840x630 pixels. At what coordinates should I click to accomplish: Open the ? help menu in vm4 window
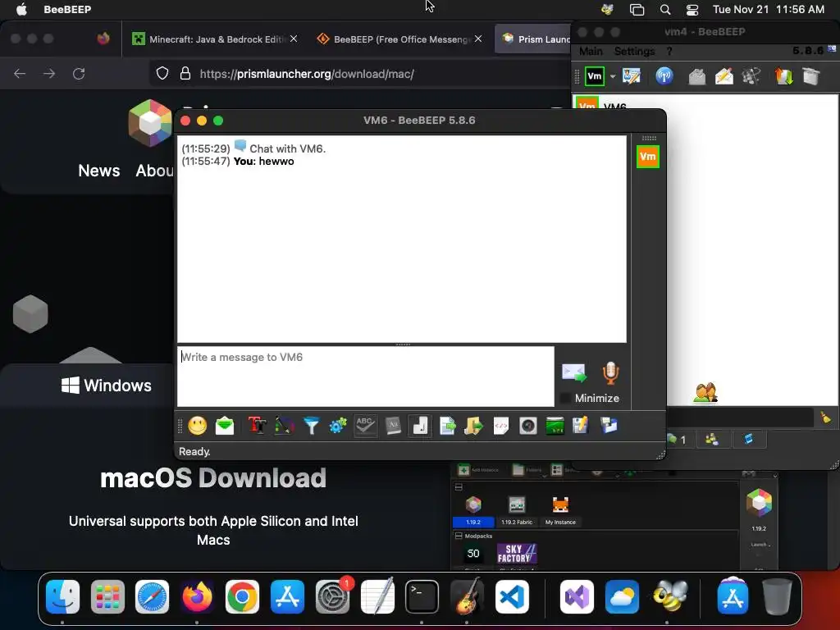point(669,51)
